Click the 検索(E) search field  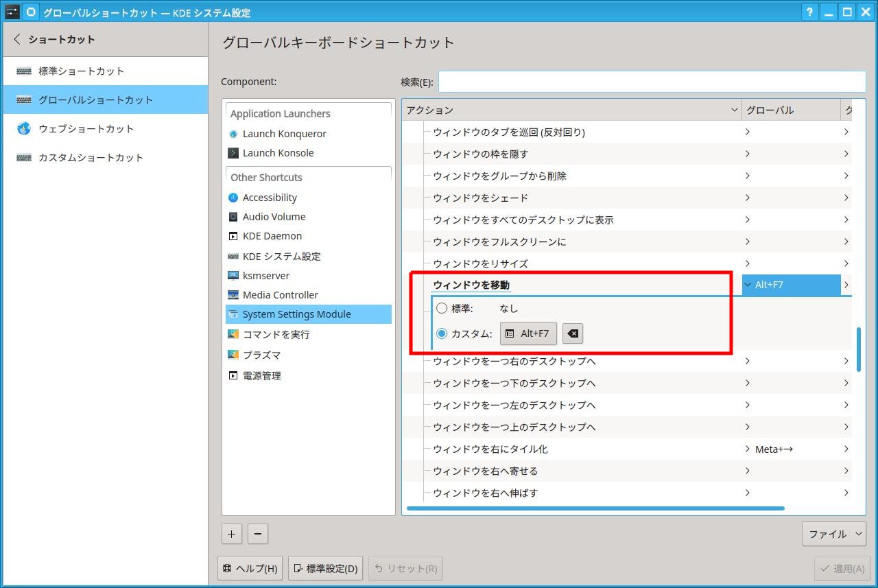tap(652, 82)
